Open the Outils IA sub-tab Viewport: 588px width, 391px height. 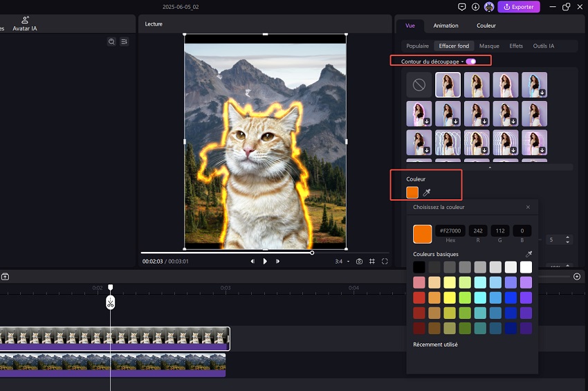click(543, 46)
